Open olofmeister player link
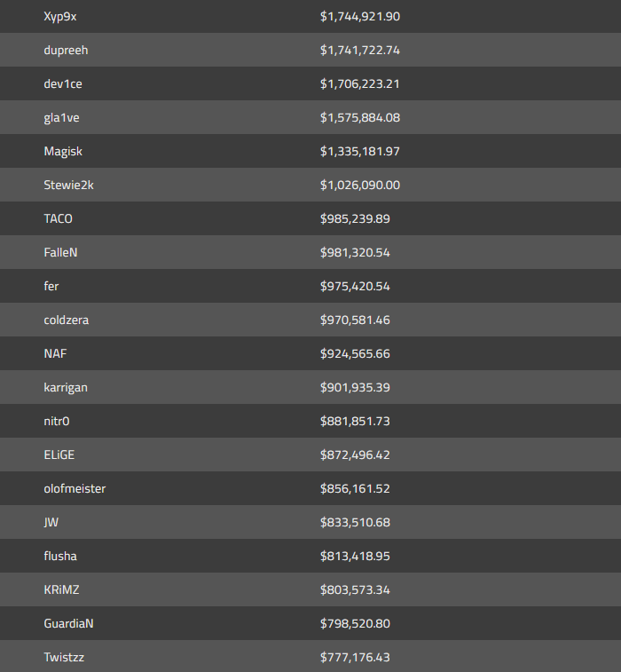The image size is (621, 672). 75,489
